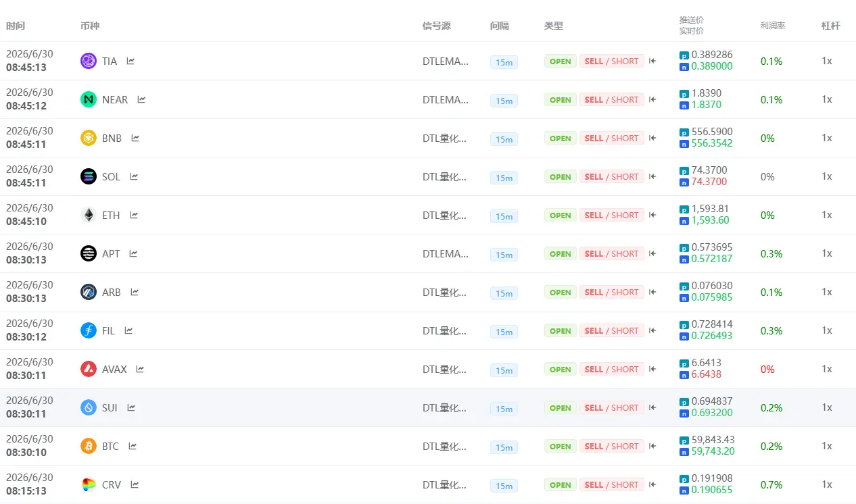The image size is (856, 504).
Task: Click the 1x leverage value in SOL row
Action: [827, 176]
